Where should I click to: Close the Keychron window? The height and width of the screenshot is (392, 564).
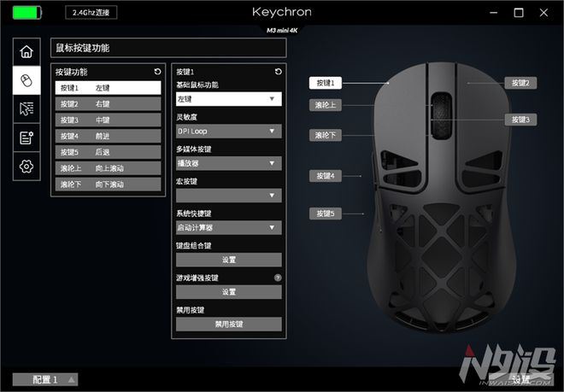point(543,13)
